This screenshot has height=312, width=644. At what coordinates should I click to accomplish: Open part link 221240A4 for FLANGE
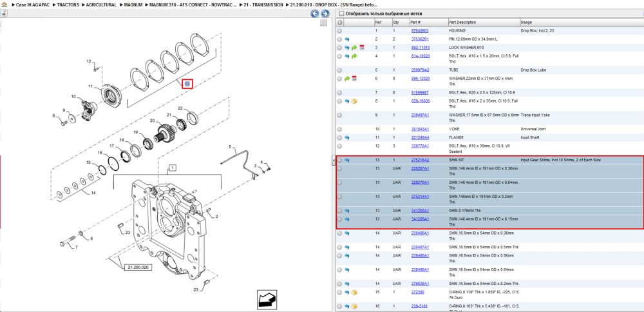coord(420,137)
